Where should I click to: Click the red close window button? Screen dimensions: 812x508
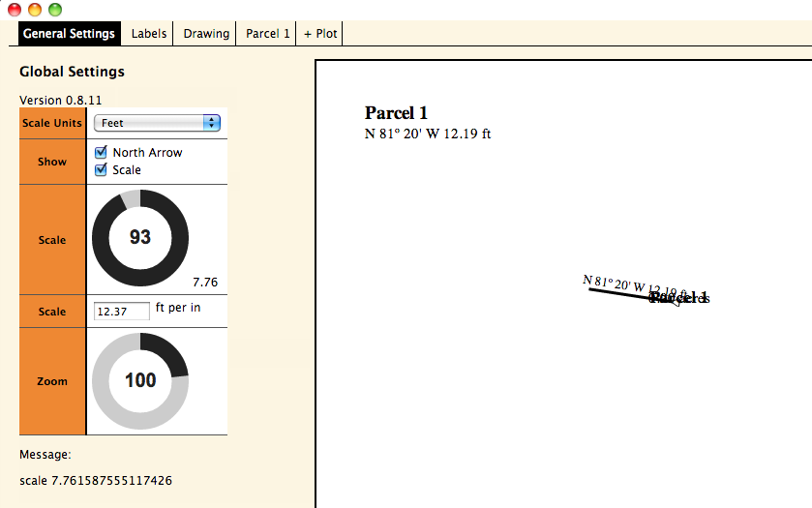pos(15,10)
